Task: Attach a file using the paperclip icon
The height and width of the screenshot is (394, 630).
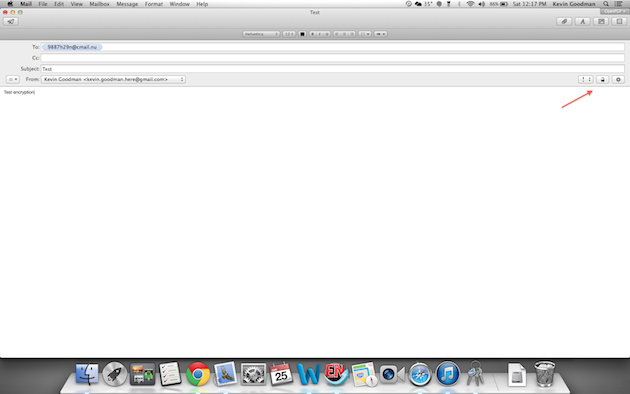Action: coord(564,21)
